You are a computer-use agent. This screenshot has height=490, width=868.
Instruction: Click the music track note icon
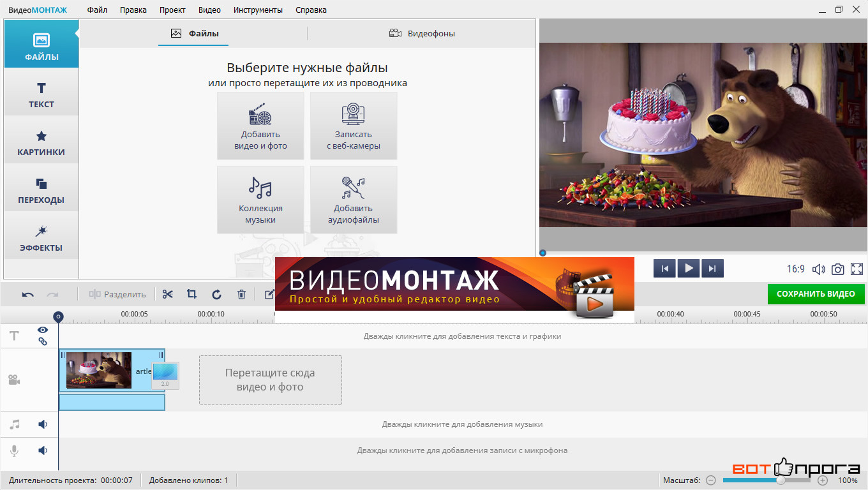tap(14, 424)
